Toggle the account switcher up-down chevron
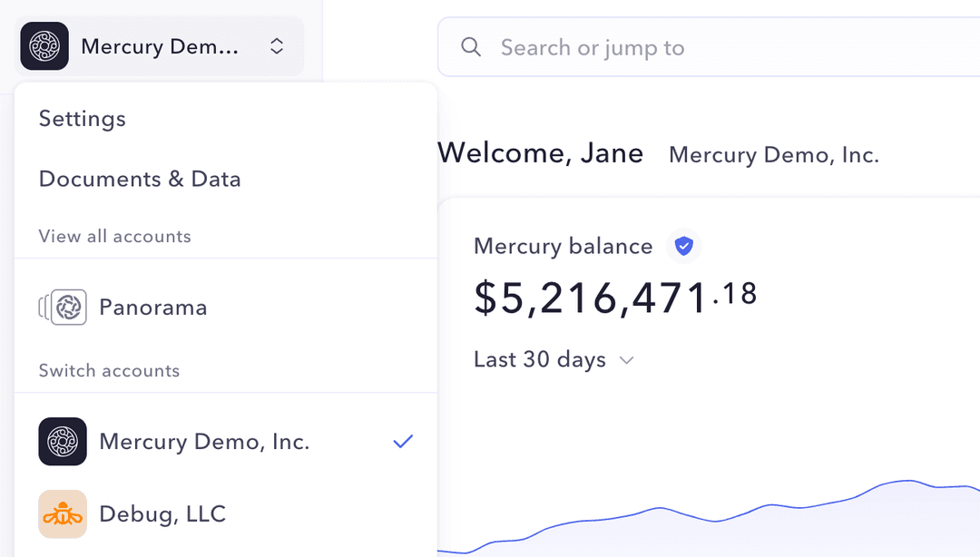Image resolution: width=980 pixels, height=557 pixels. pyautogui.click(x=277, y=46)
